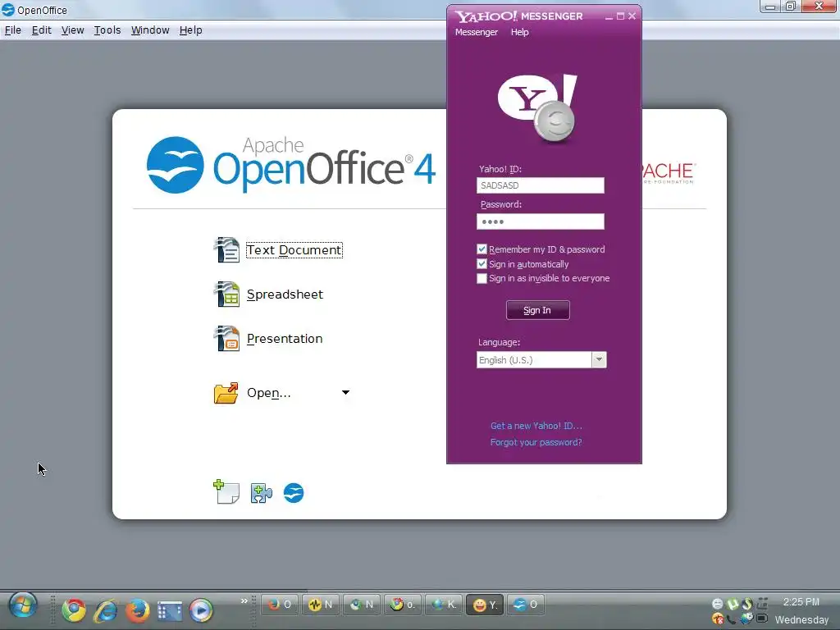840x630 pixels.
Task: Launch Google Chrome from quick launch
Action: coord(73,609)
